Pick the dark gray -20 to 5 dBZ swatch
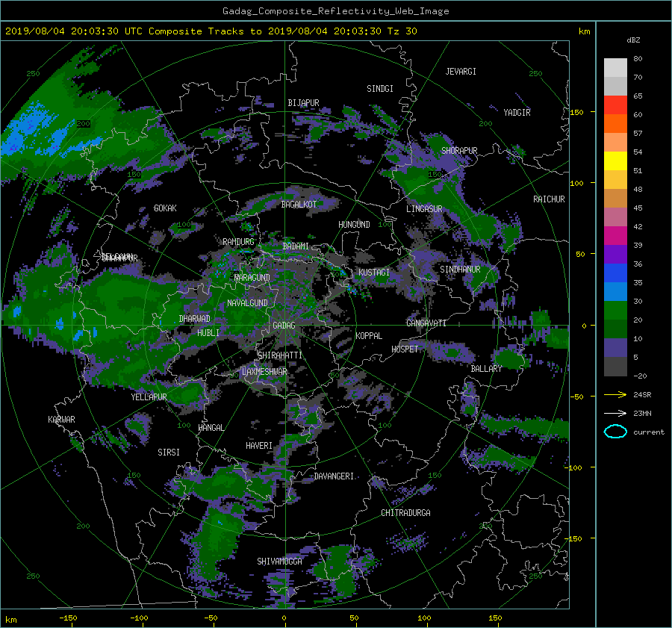 [615, 367]
